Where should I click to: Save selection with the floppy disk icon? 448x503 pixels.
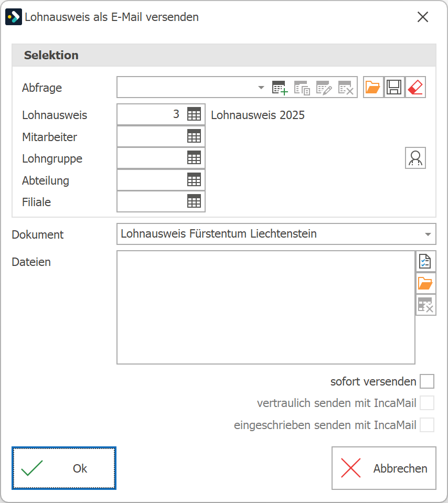394,87
